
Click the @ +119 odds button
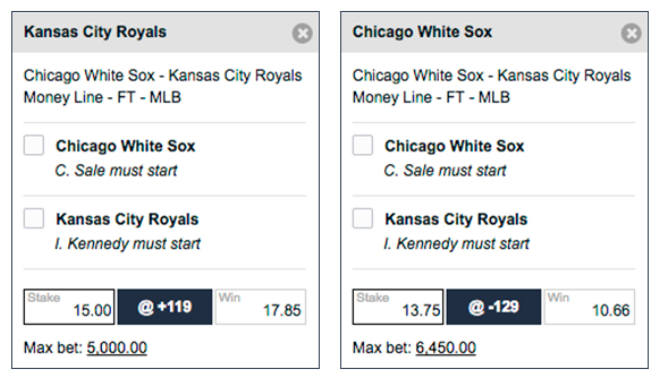(165, 307)
